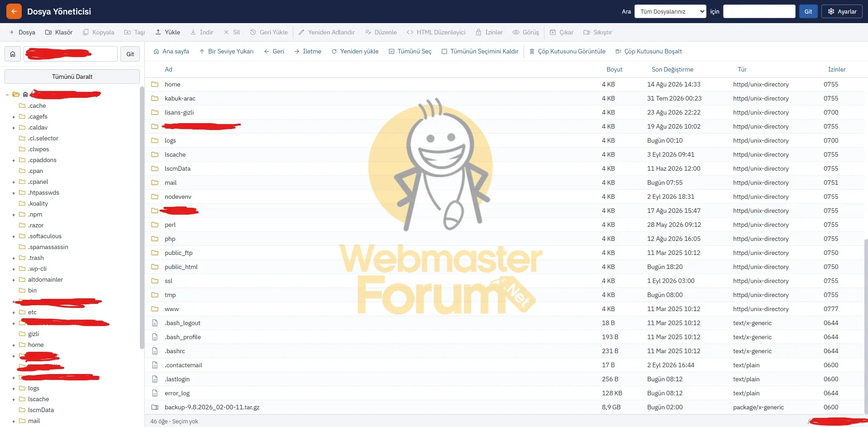
Task: Click the directory path input field
Action: (71, 54)
